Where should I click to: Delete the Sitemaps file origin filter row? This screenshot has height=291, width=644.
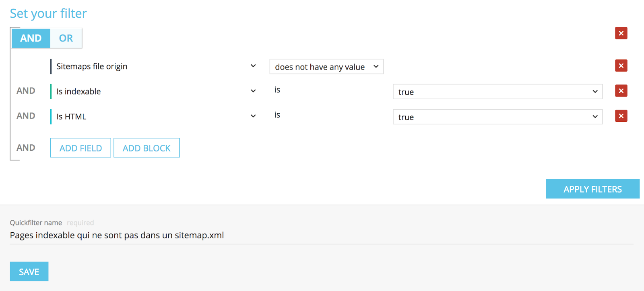tap(621, 66)
